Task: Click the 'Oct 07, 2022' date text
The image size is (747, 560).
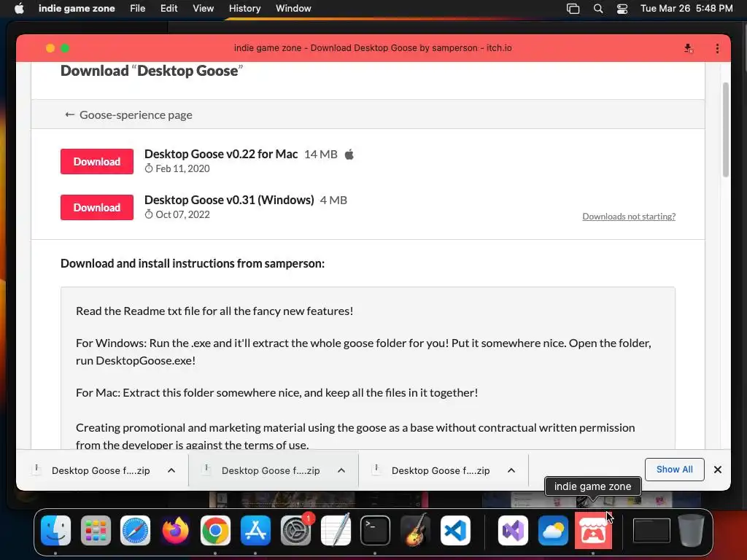Action: [182, 214]
